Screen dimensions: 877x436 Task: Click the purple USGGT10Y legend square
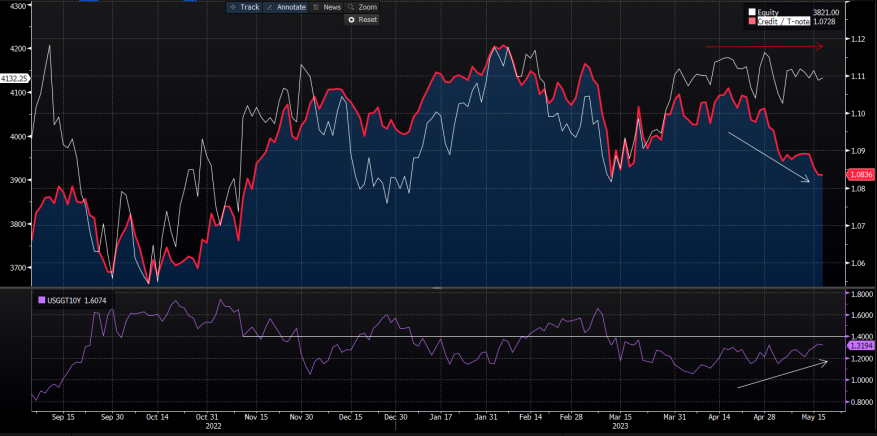40,299
